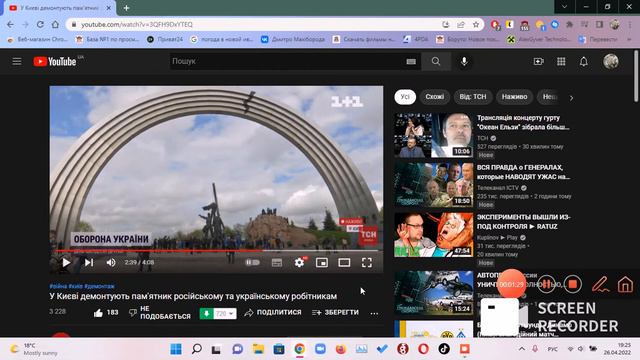Open Windows taskbar search

[x=197, y=349]
